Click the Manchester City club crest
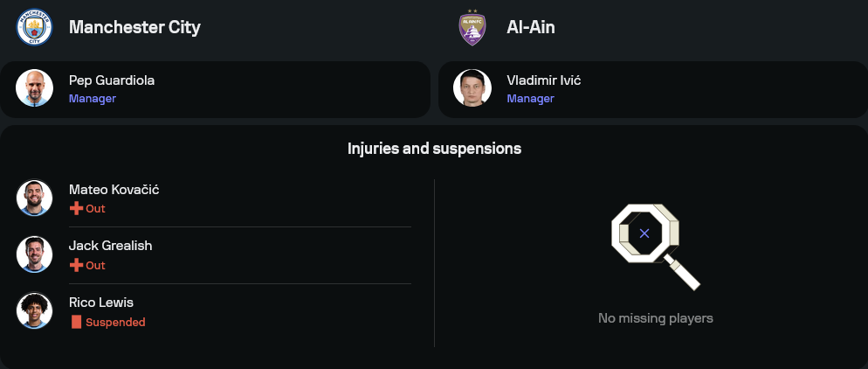Image resolution: width=868 pixels, height=369 pixels. click(35, 27)
